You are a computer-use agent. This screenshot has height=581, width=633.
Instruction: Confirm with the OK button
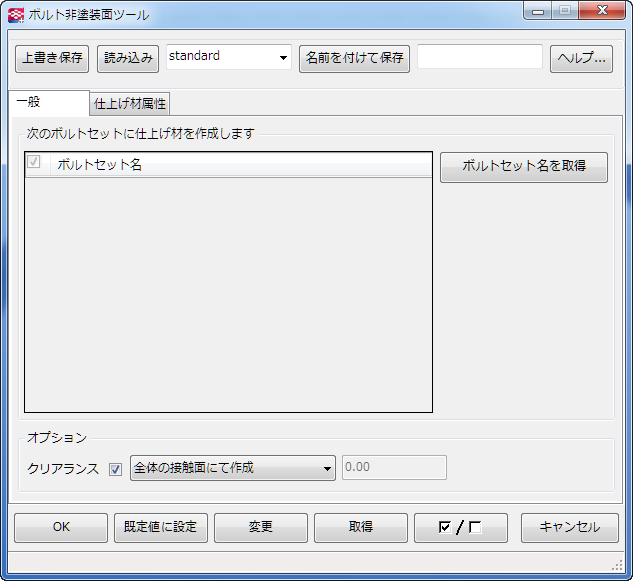[x=61, y=528]
